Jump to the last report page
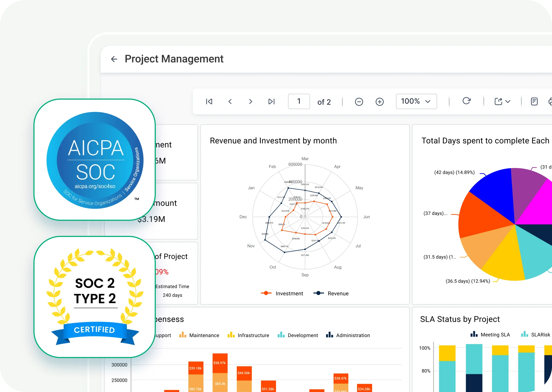 (271, 101)
